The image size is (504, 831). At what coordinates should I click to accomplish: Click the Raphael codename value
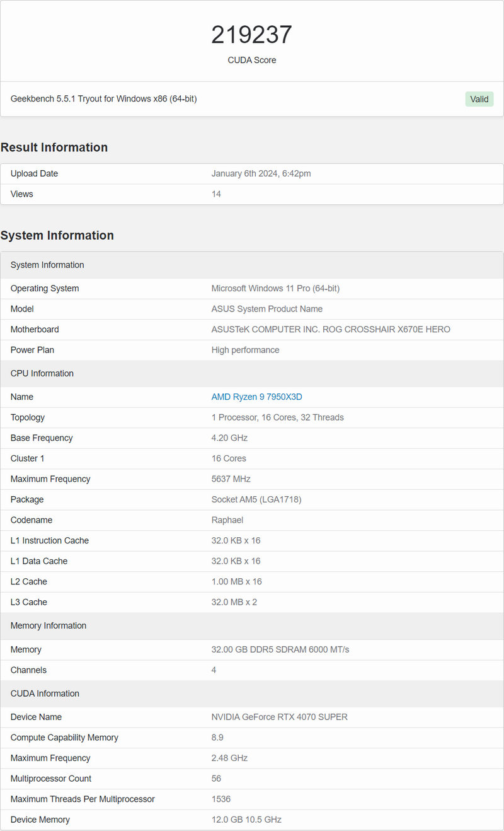(227, 520)
